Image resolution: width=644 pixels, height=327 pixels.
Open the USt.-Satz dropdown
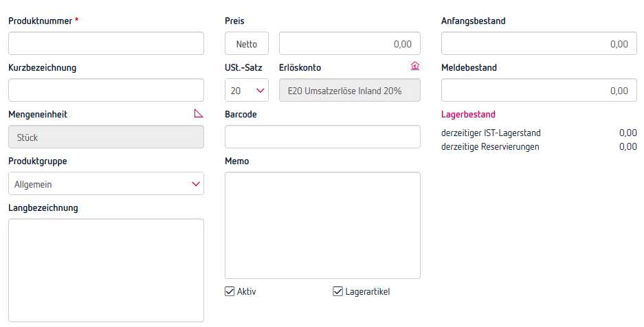[x=246, y=91]
